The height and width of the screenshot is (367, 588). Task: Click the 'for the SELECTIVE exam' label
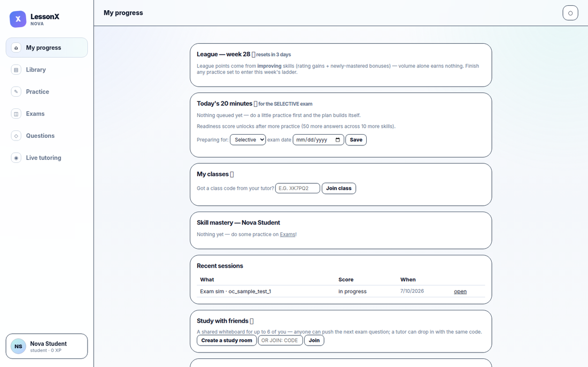(x=285, y=104)
